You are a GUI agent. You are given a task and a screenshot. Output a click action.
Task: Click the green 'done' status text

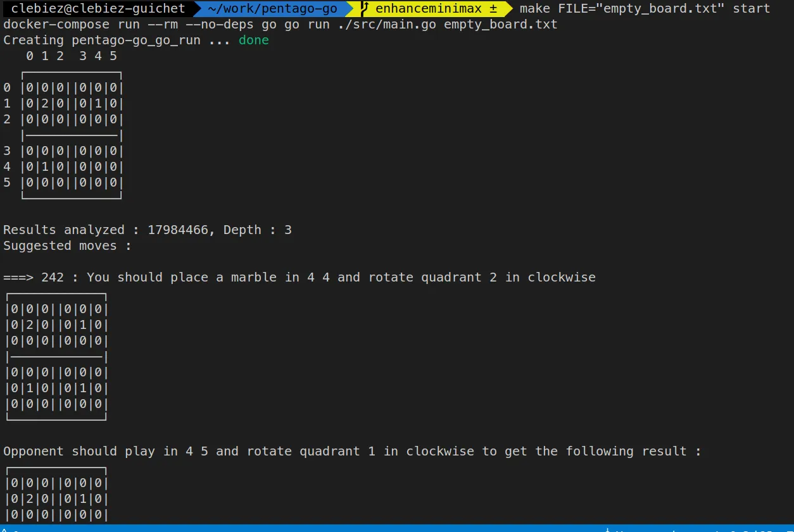coord(253,40)
